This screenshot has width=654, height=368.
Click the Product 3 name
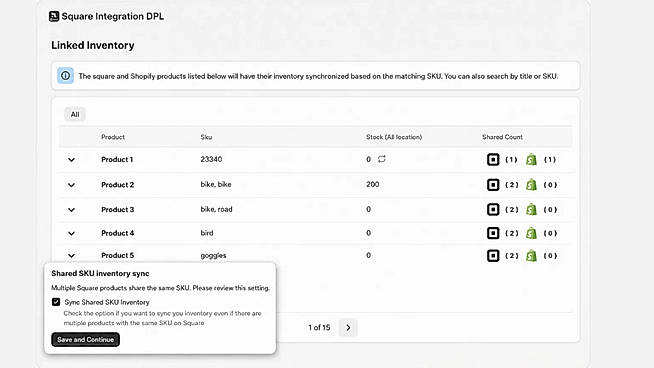click(117, 209)
